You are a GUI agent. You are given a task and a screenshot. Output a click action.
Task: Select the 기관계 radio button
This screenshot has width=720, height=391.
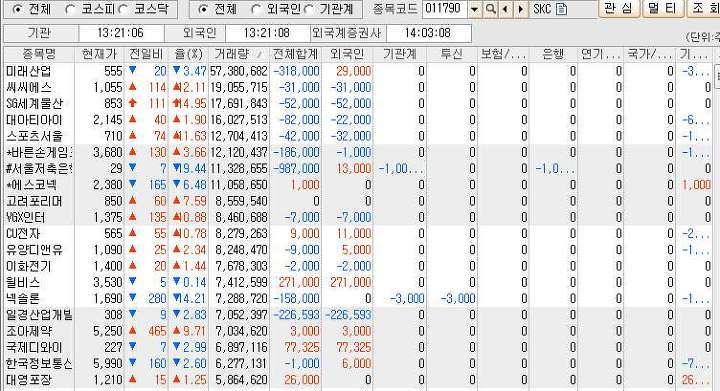pyautogui.click(x=309, y=9)
